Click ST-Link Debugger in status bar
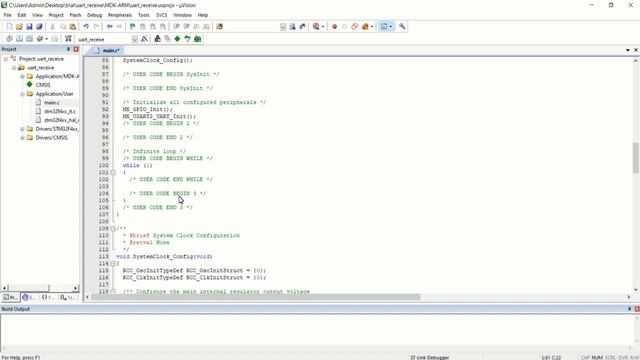Image resolution: width=640 pixels, height=360 pixels. 429,358
